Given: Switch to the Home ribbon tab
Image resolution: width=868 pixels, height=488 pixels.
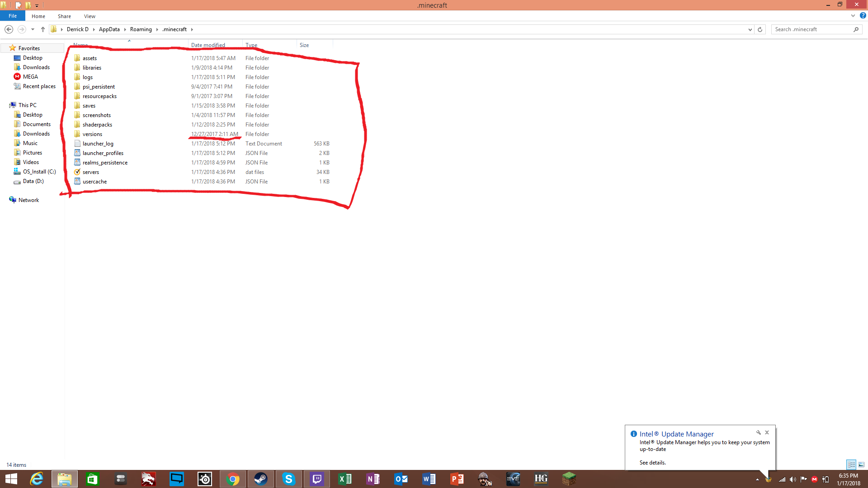Looking at the screenshot, I should pyautogui.click(x=38, y=16).
